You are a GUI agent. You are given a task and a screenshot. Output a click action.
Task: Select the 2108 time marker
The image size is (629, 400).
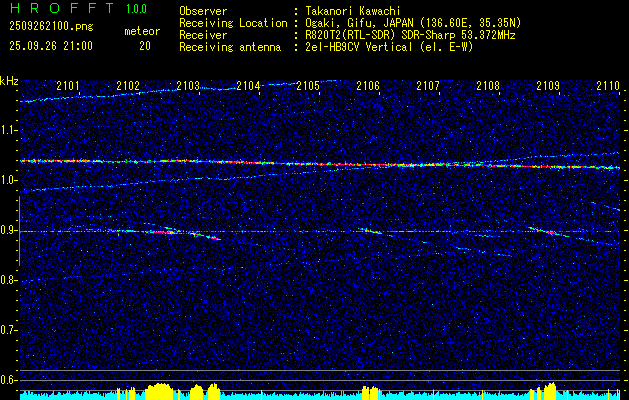[488, 87]
